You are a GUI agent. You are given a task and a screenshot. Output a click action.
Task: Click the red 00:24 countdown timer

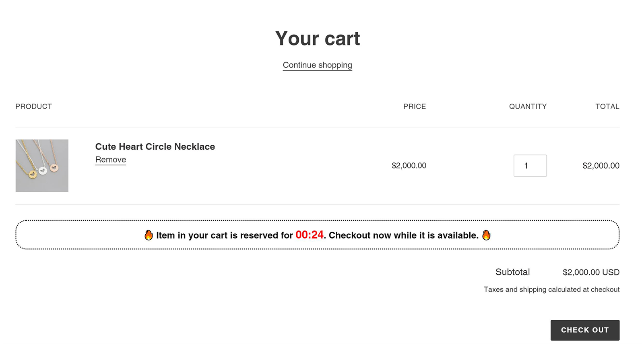309,235
